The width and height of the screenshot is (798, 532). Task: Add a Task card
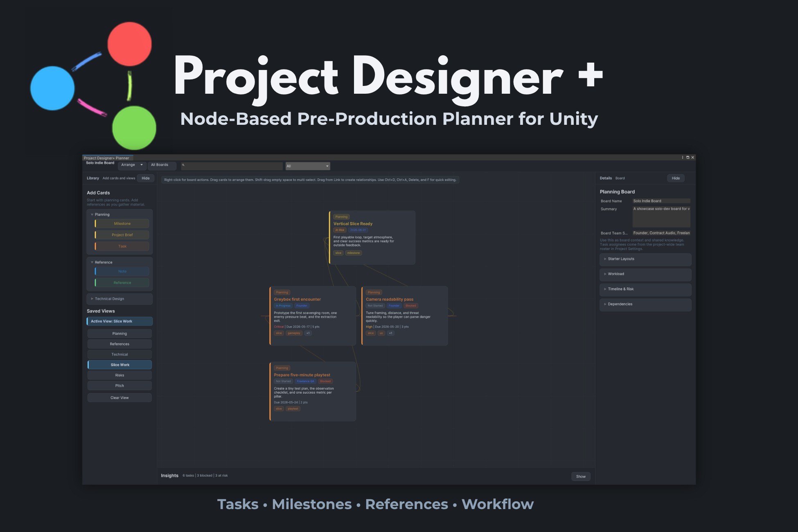pos(122,246)
